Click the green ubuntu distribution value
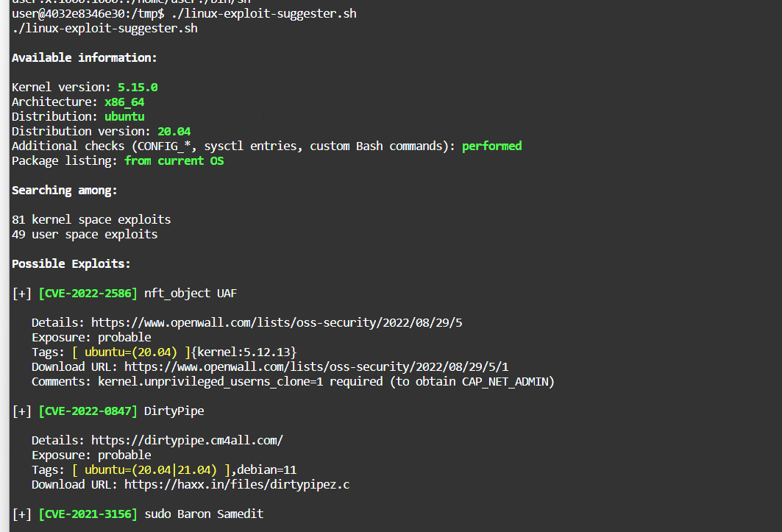 [124, 117]
